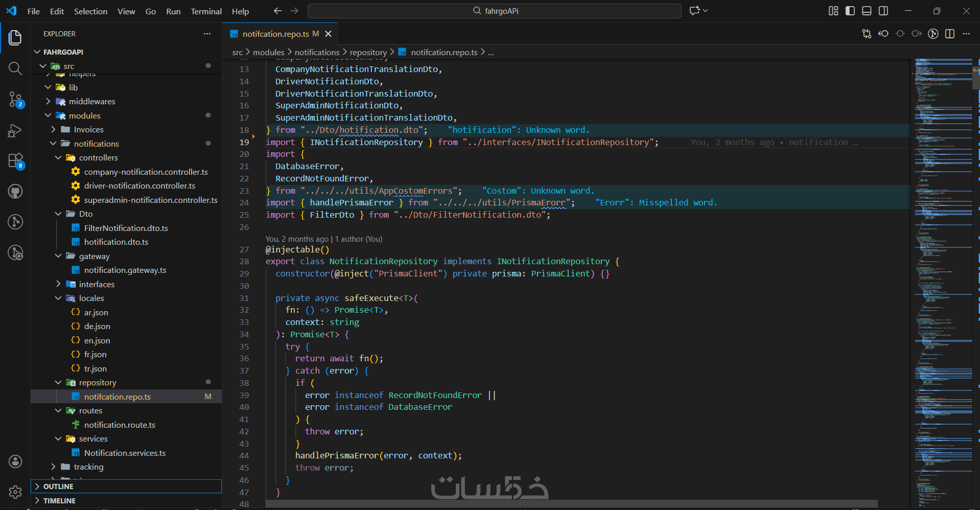This screenshot has height=510, width=980.
Task: Open Source Control view with badge
Action: pos(15,99)
